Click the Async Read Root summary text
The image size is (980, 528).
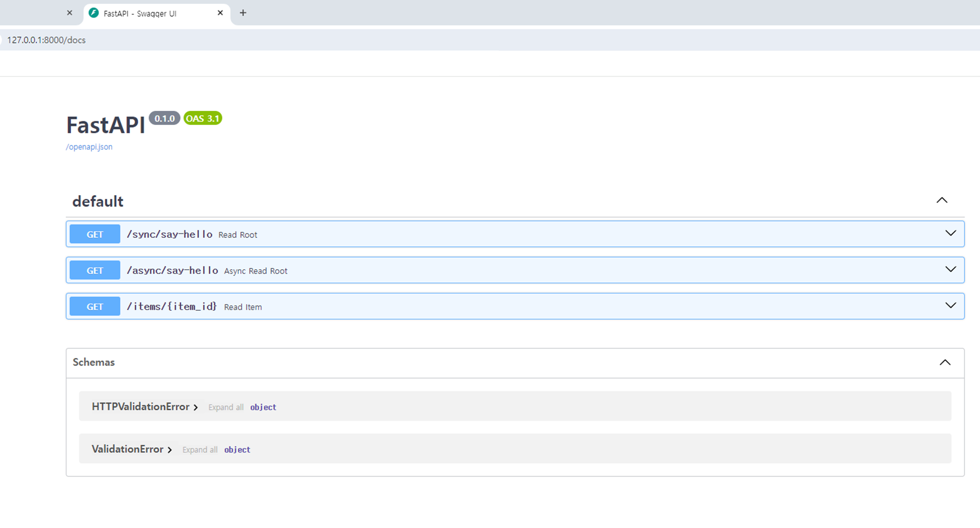[256, 271]
